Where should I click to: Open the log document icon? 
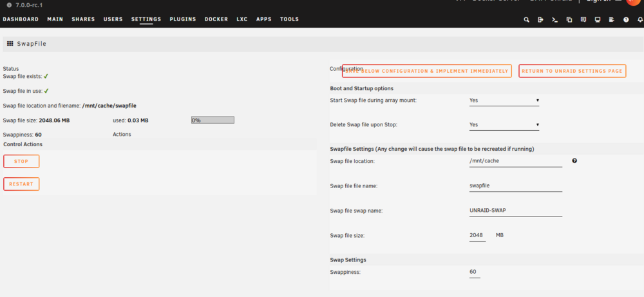coord(612,19)
